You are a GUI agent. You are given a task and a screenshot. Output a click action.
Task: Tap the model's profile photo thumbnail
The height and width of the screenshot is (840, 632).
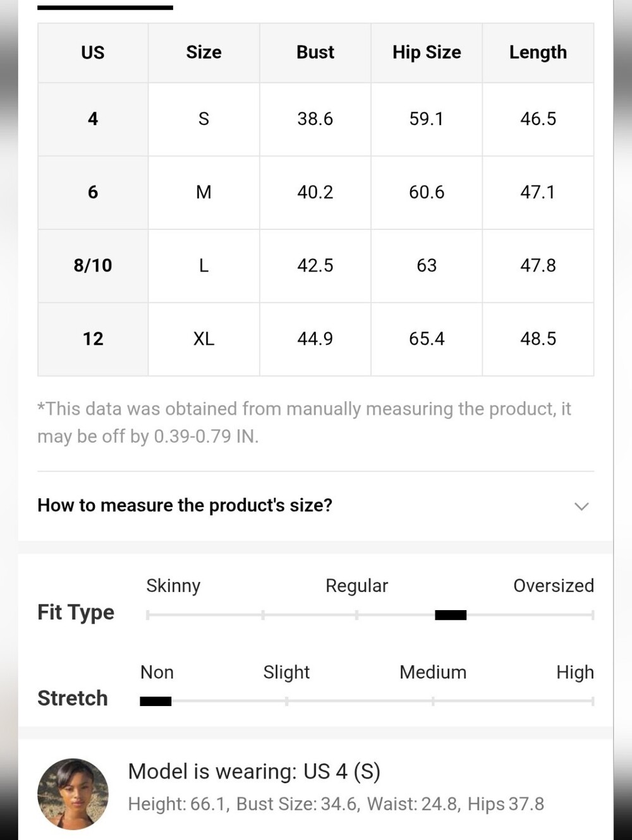tap(73, 793)
